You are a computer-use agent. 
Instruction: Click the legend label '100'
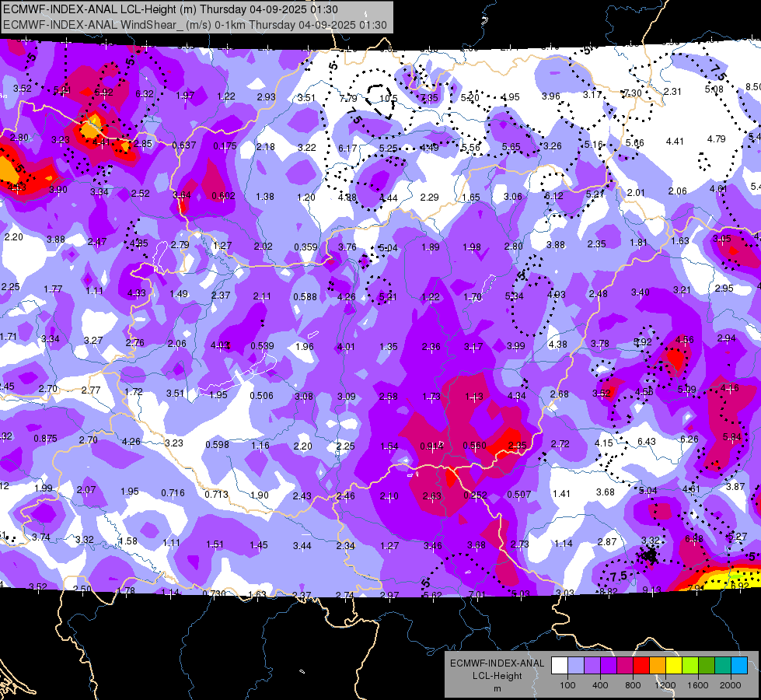point(567,685)
